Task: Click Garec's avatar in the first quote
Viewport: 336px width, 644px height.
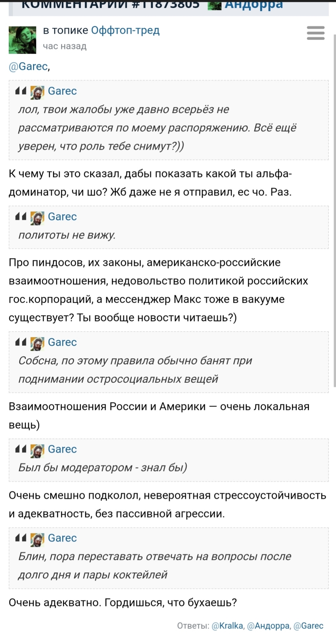Action: tap(37, 92)
